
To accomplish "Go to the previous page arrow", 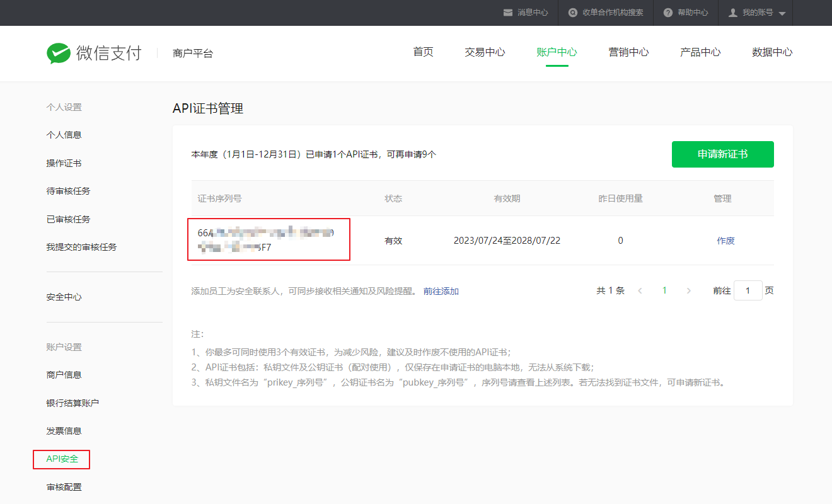I will click(640, 290).
